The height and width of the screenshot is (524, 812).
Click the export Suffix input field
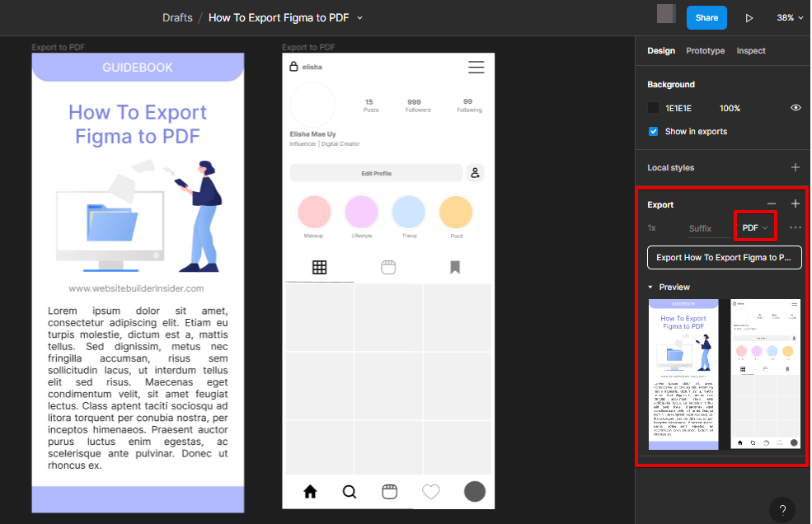coord(700,228)
